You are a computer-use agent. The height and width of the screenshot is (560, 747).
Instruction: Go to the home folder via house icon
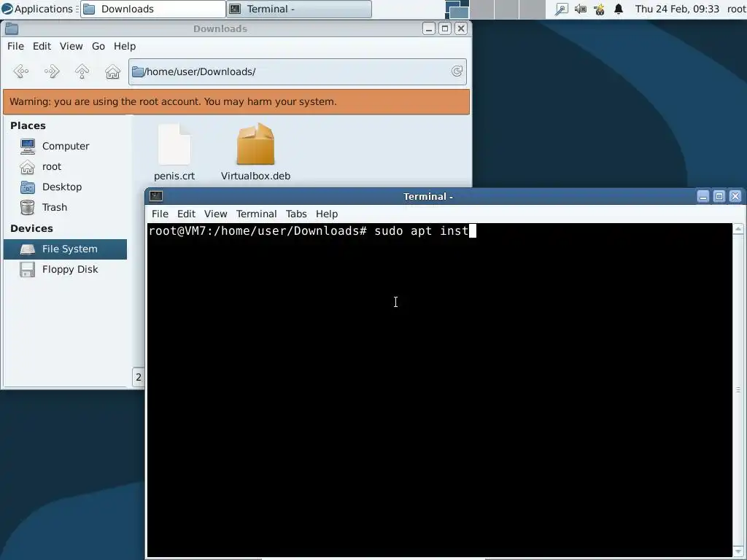tap(112, 71)
